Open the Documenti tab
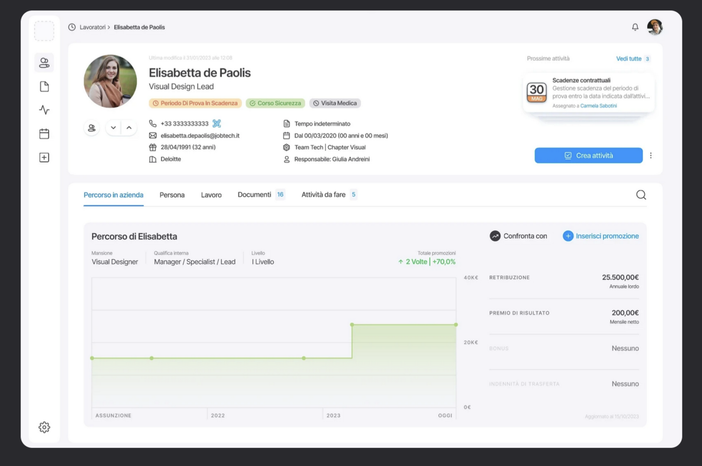Screen dimensions: 702x466 [254, 195]
